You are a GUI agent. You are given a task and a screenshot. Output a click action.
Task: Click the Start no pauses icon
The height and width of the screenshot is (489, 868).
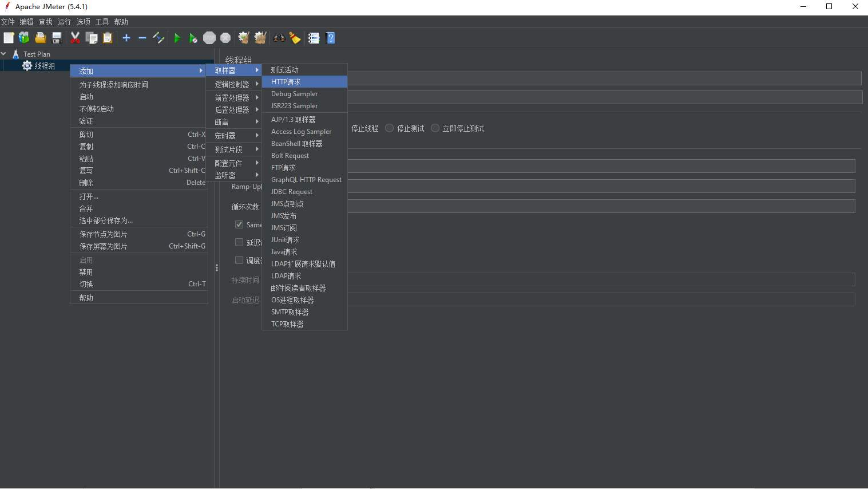193,38
